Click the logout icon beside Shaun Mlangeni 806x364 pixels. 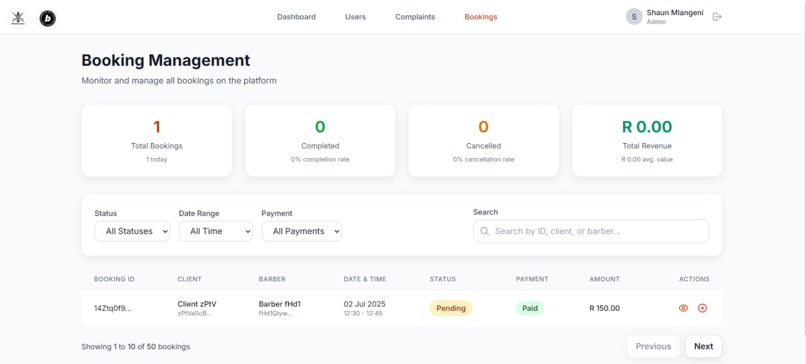(717, 17)
